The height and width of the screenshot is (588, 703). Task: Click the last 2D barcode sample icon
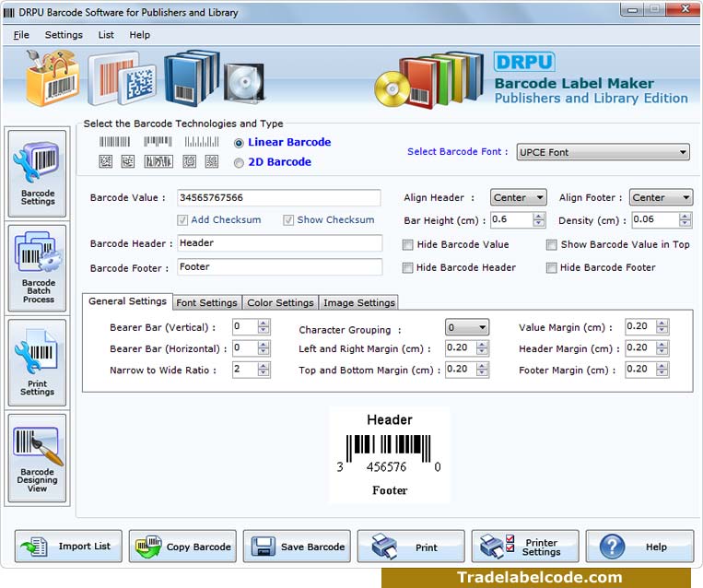point(212,161)
